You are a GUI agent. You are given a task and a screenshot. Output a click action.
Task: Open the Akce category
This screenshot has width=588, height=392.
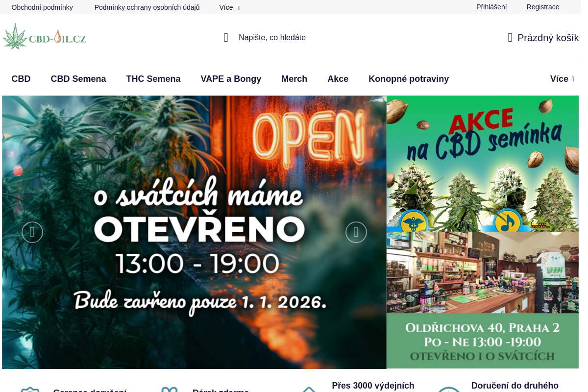click(338, 79)
